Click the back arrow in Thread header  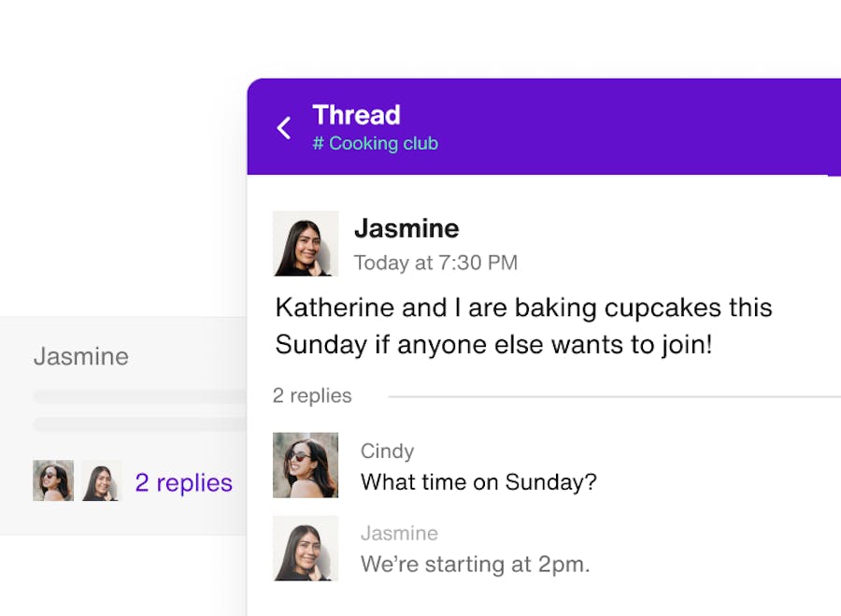point(284,128)
